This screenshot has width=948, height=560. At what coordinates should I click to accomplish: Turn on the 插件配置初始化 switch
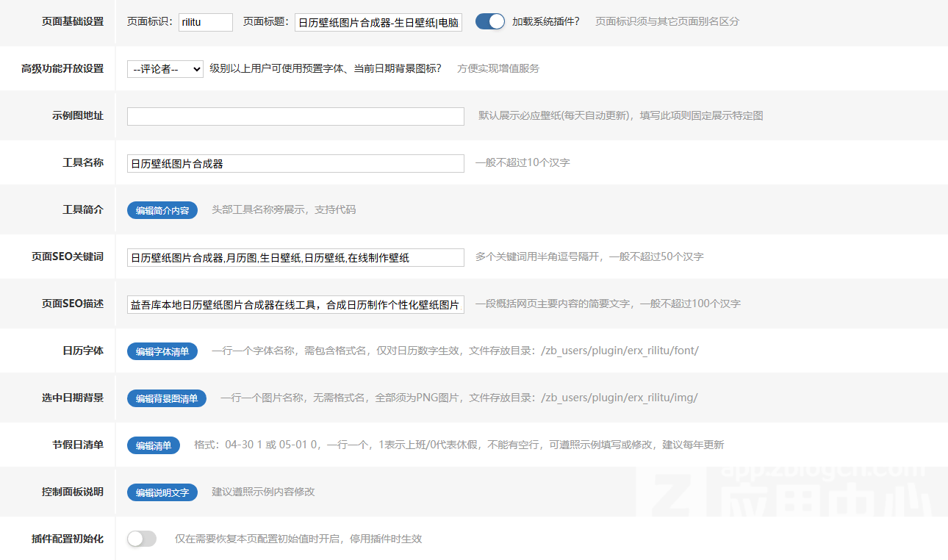(x=141, y=538)
